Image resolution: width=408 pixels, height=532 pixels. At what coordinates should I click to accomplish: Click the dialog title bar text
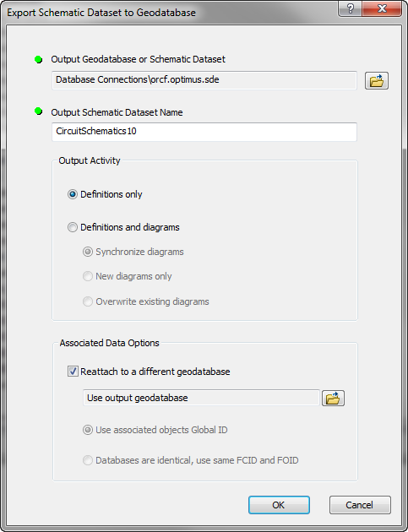[101, 13]
